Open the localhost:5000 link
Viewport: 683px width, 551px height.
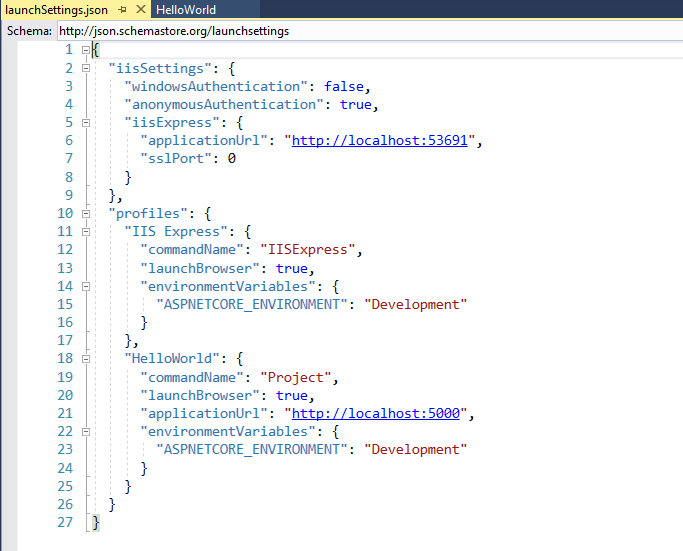coord(375,413)
